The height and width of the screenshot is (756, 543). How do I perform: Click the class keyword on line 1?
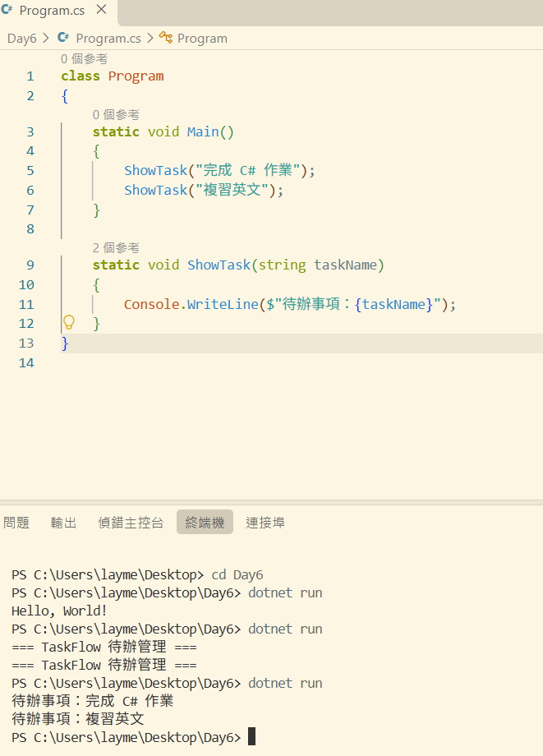coord(81,76)
